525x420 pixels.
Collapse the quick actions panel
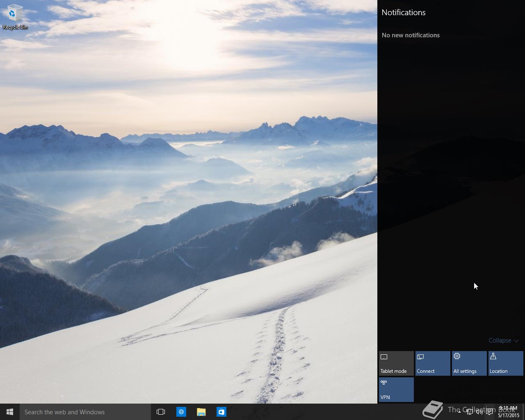pos(504,340)
